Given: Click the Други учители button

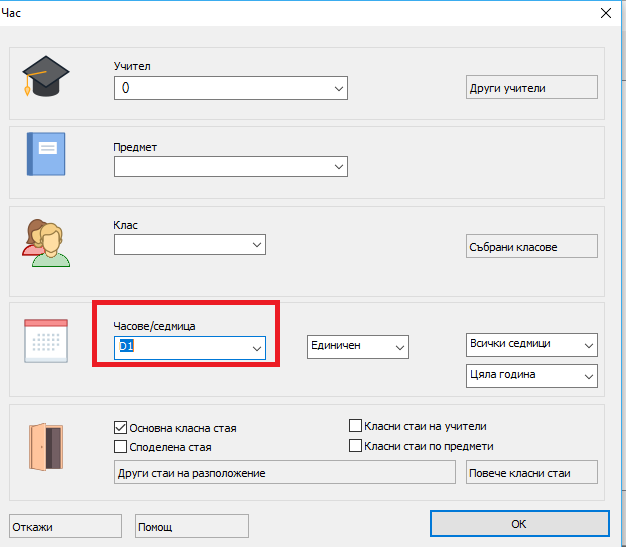Looking at the screenshot, I should coord(531,87).
